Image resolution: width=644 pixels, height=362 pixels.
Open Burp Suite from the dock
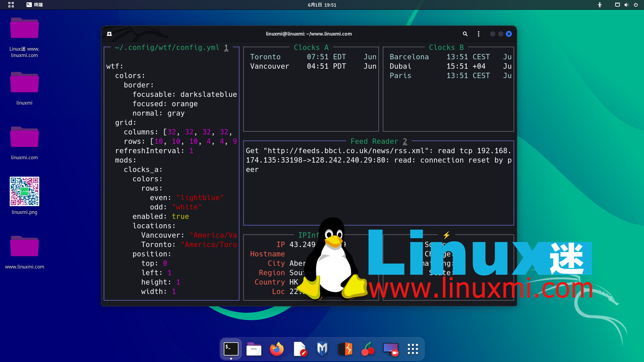click(345, 349)
